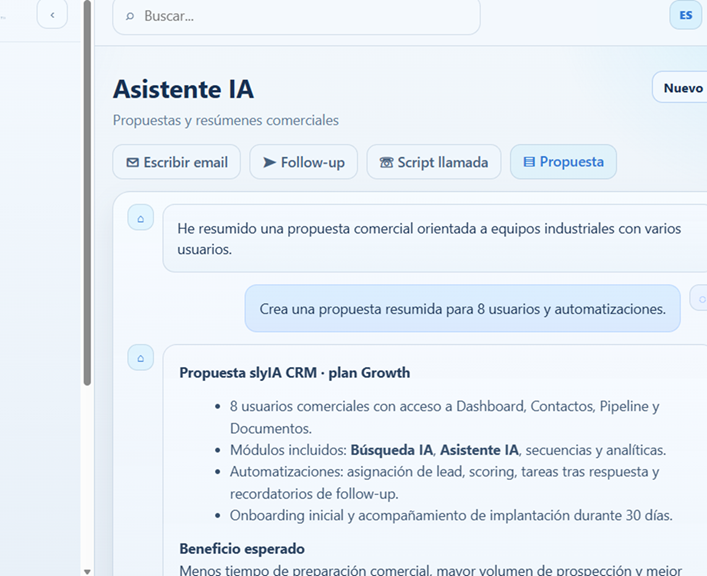Click the envelope icon for Escribir email
The height and width of the screenshot is (576, 707).
pyautogui.click(x=132, y=162)
